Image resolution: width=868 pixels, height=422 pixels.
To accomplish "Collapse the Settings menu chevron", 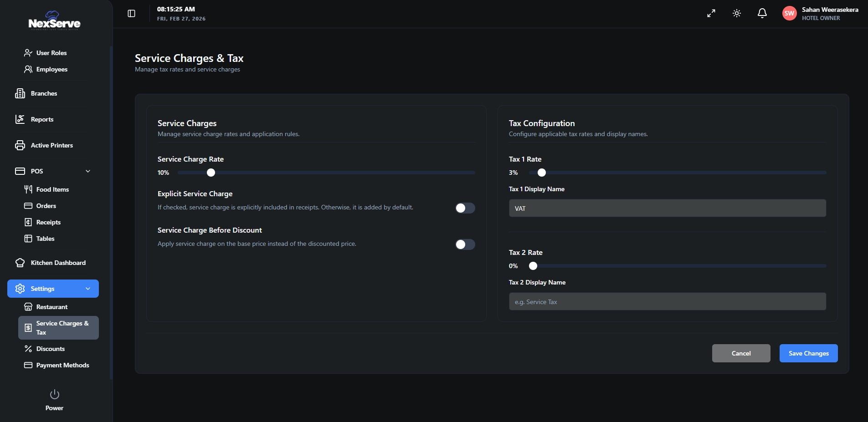I will point(88,289).
